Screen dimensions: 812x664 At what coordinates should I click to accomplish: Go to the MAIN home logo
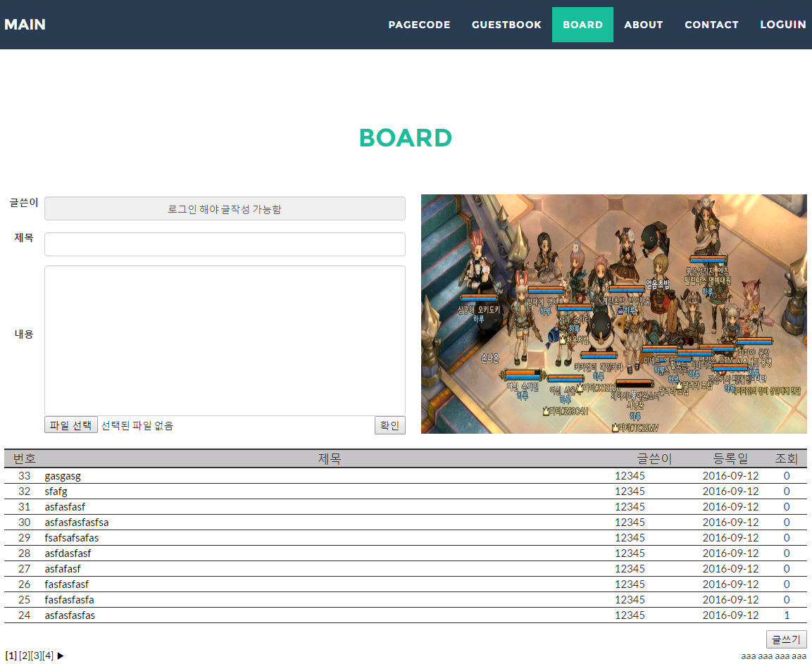pyautogui.click(x=25, y=25)
